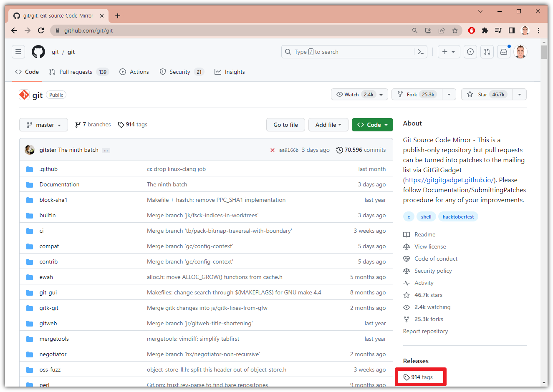This screenshot has width=553, height=392.
Task: Open the block-sha1 folder
Action: point(53,200)
